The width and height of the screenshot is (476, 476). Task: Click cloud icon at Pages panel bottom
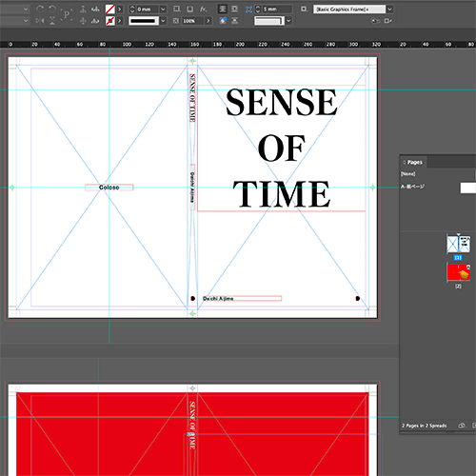pyautogui.click(x=462, y=426)
